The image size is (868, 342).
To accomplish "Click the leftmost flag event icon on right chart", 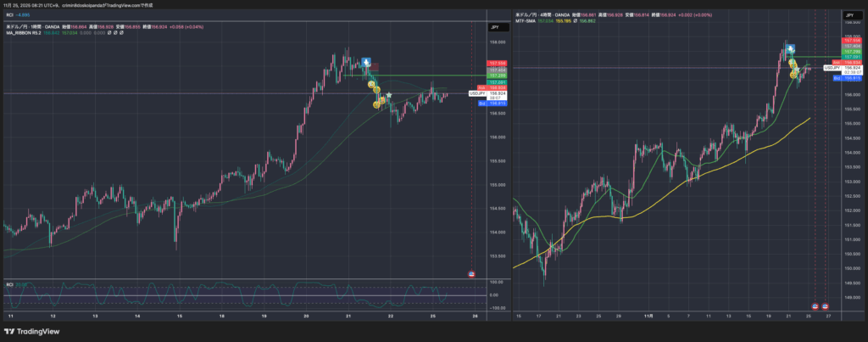I will pyautogui.click(x=815, y=306).
